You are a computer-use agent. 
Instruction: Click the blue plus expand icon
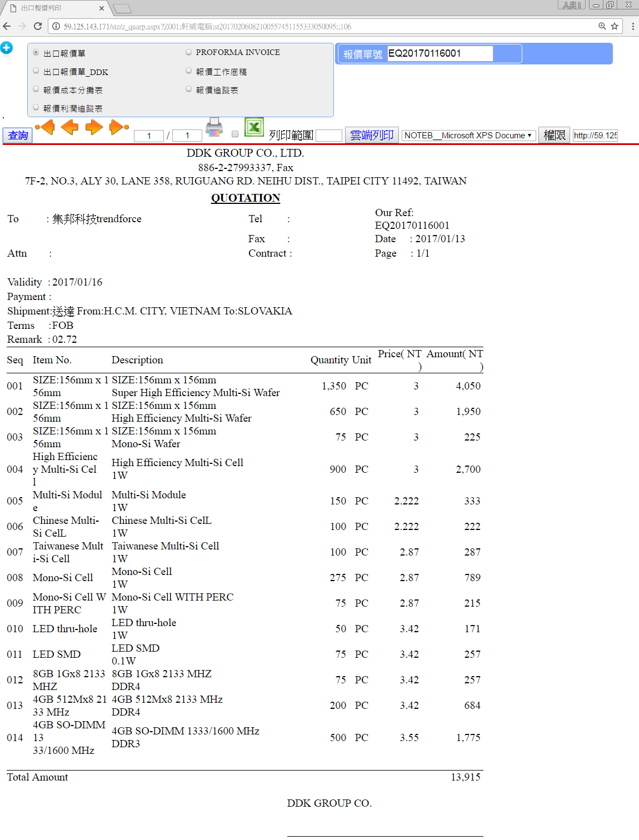[x=7, y=48]
